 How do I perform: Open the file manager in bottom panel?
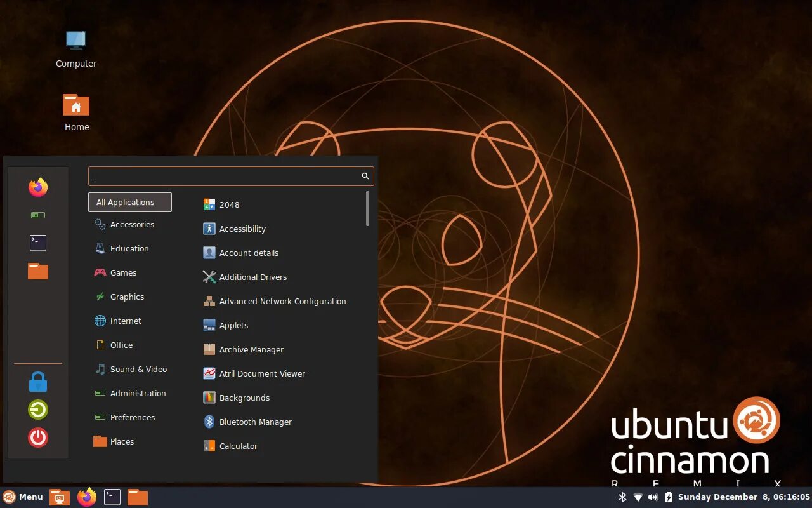click(138, 497)
